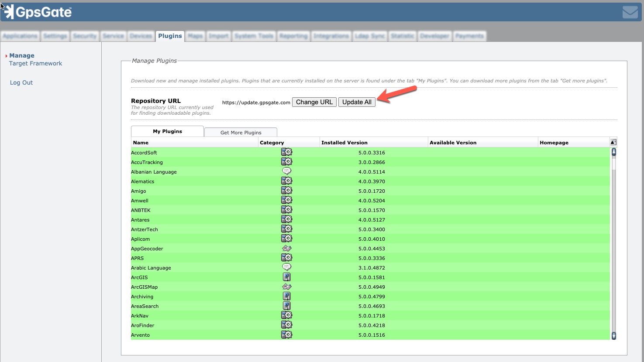Switch to the My Plugins tab
The width and height of the screenshot is (644, 362).
167,131
